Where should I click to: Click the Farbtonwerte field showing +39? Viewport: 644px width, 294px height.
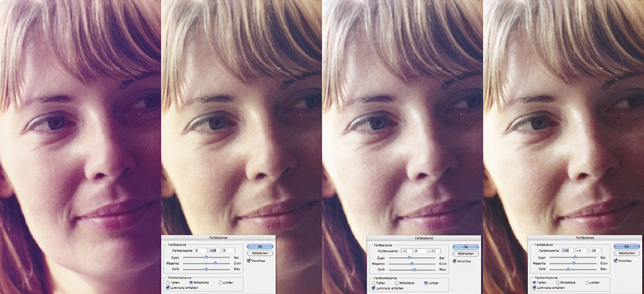pos(215,250)
